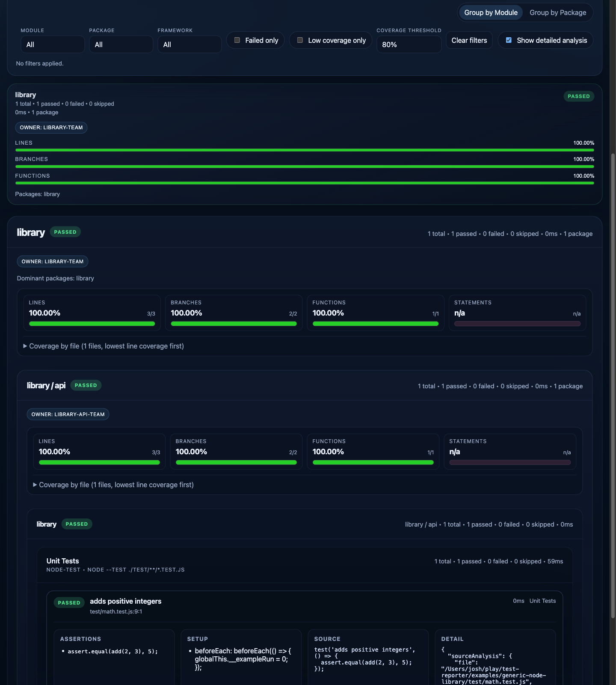Expand Coverage by file under Dominant packages: library
The height and width of the screenshot is (685, 616).
click(x=104, y=346)
